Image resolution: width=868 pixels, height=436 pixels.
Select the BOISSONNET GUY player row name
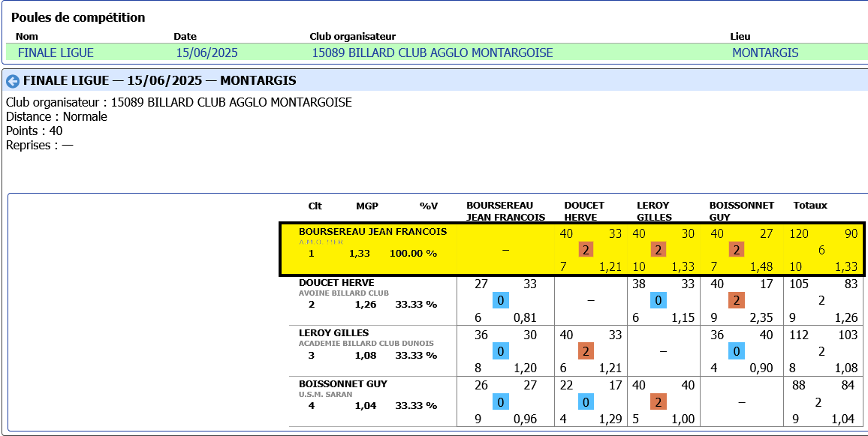pos(343,383)
